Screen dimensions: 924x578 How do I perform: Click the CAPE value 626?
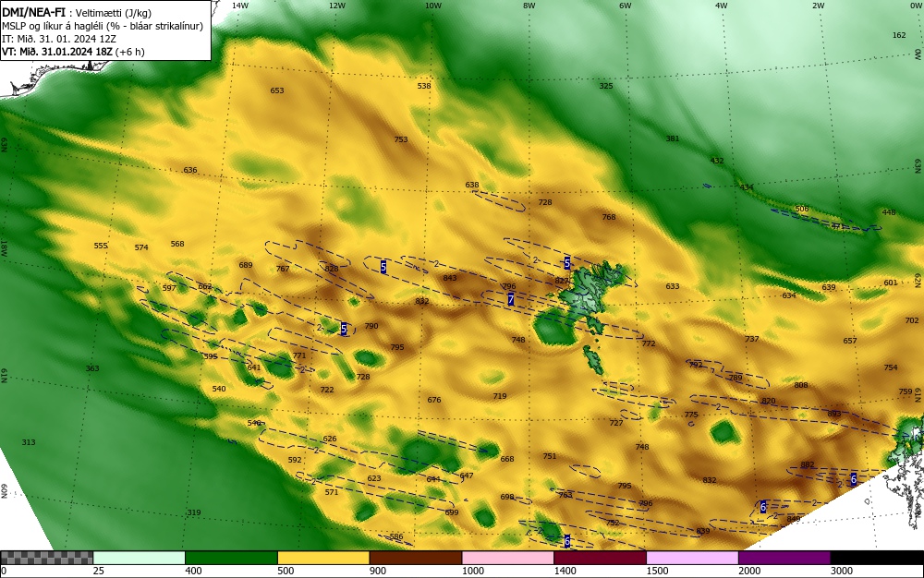tap(330, 440)
